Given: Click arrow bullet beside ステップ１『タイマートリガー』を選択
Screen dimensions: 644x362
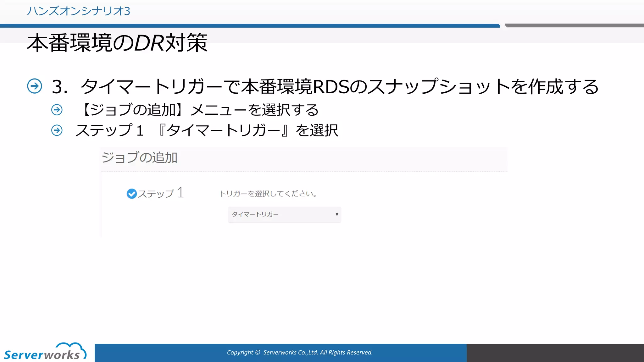Looking at the screenshot, I should click(x=57, y=130).
